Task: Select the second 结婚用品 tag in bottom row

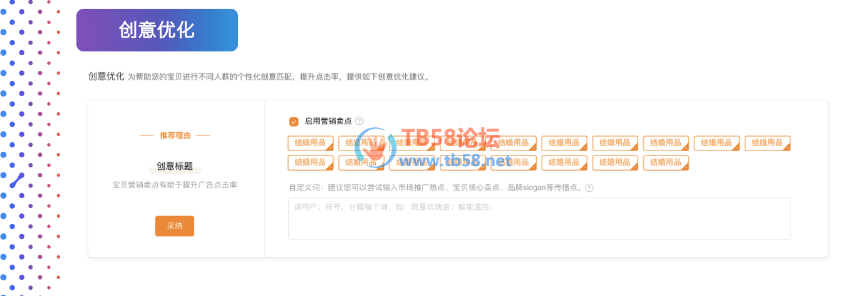Action: (361, 162)
